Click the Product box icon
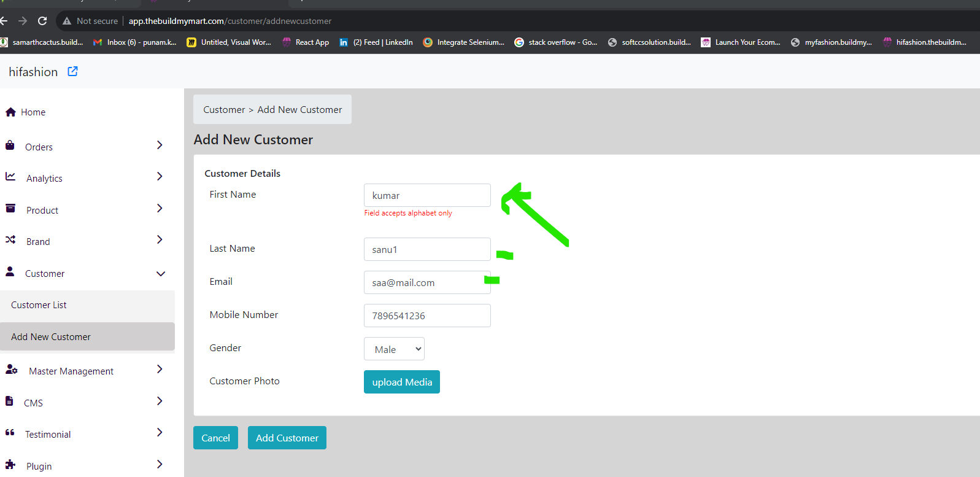Screen dimensions: 980x477 [10, 208]
